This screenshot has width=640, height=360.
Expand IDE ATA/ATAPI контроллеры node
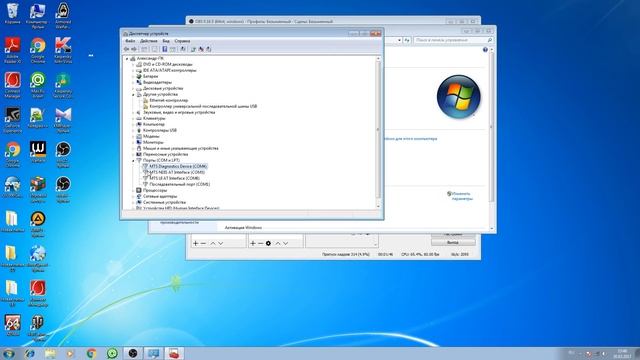pos(133,71)
